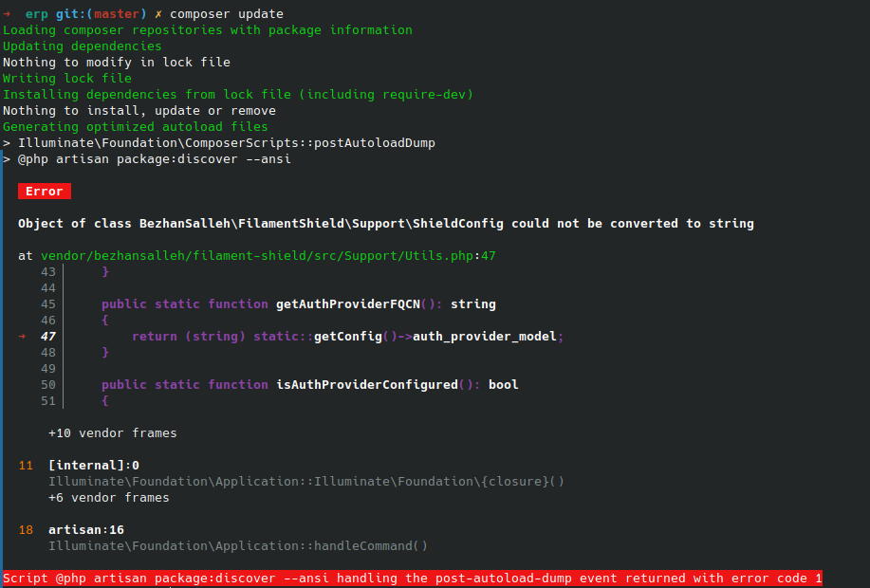
Task: Click the '+6 vendor frames' text
Action: 109,498
